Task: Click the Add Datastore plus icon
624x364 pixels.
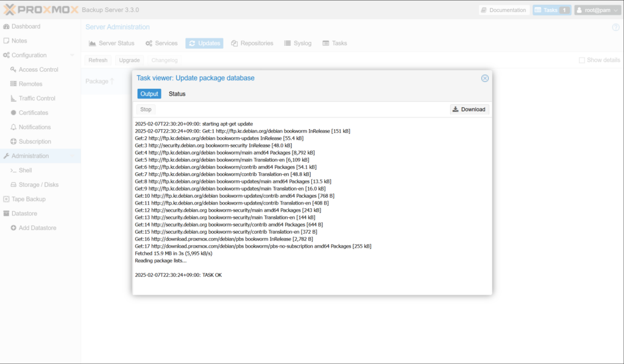Action: tap(13, 228)
